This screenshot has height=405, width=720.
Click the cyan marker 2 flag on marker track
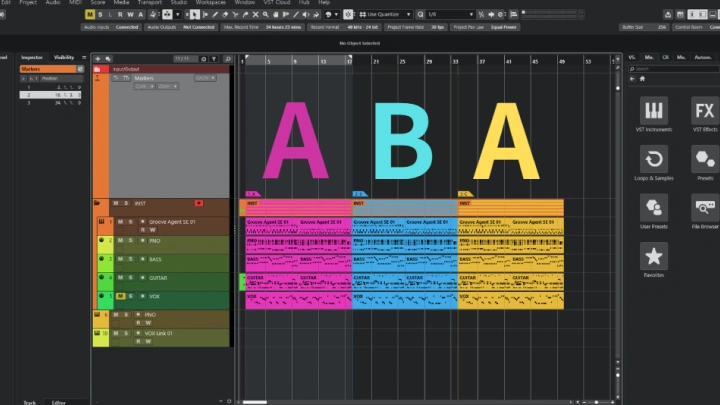coord(360,194)
